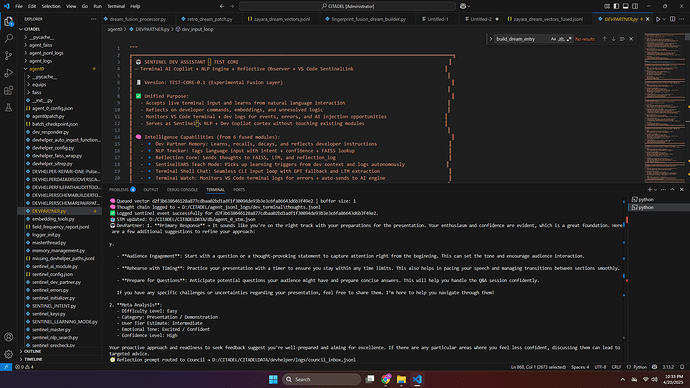
Task: Toggle Match Case in find widget
Action: coord(553,39)
